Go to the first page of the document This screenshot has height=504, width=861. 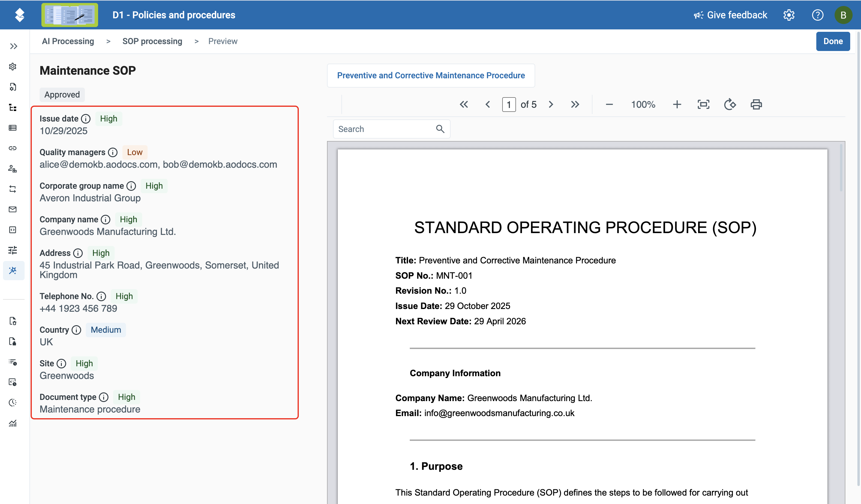[x=463, y=104]
